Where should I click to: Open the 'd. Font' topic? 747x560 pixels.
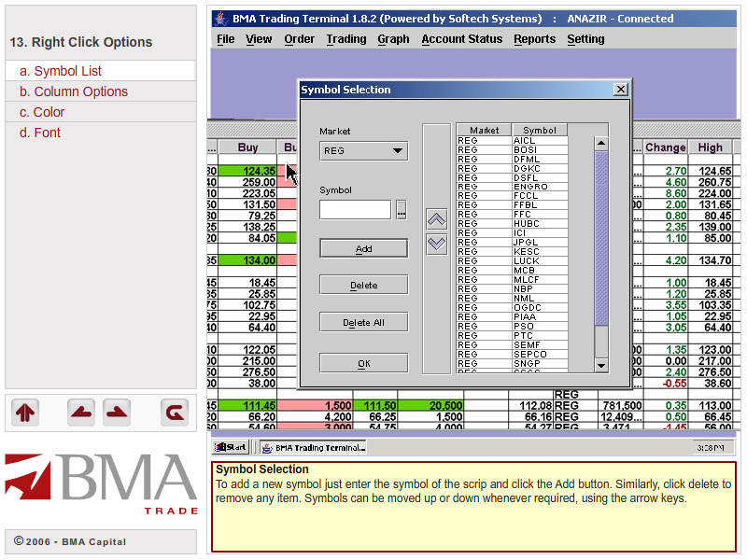point(101,133)
